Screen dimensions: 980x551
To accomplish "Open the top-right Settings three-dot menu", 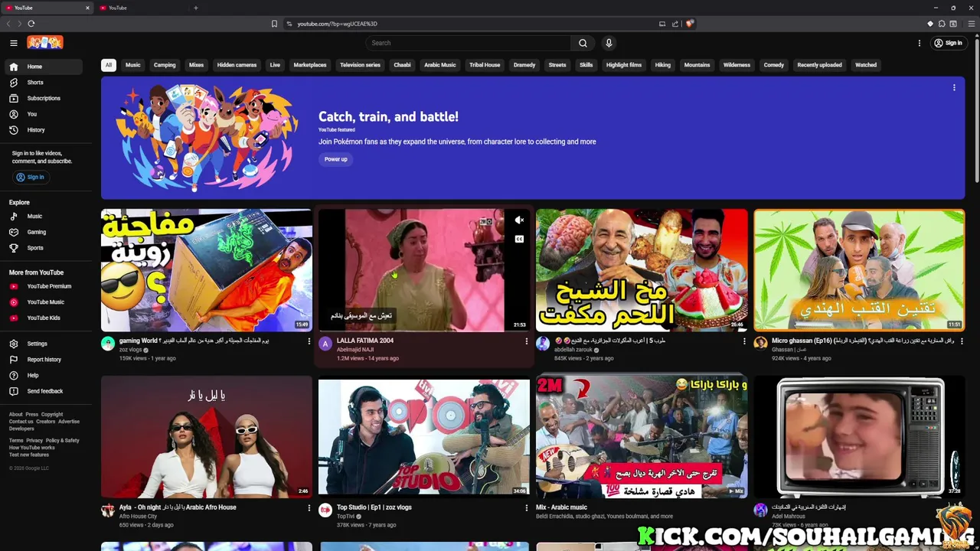I will pyautogui.click(x=920, y=43).
